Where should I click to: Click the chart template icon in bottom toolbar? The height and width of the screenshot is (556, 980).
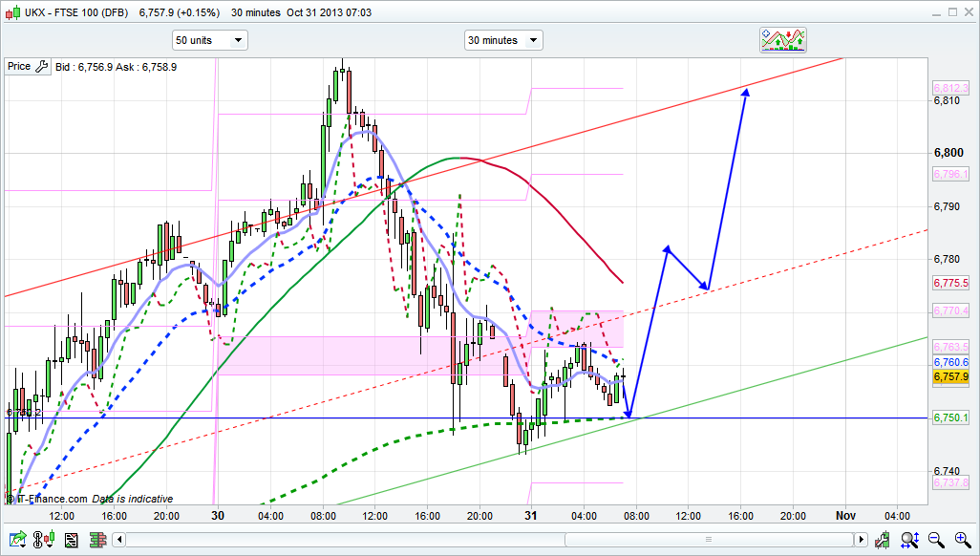(x=71, y=541)
